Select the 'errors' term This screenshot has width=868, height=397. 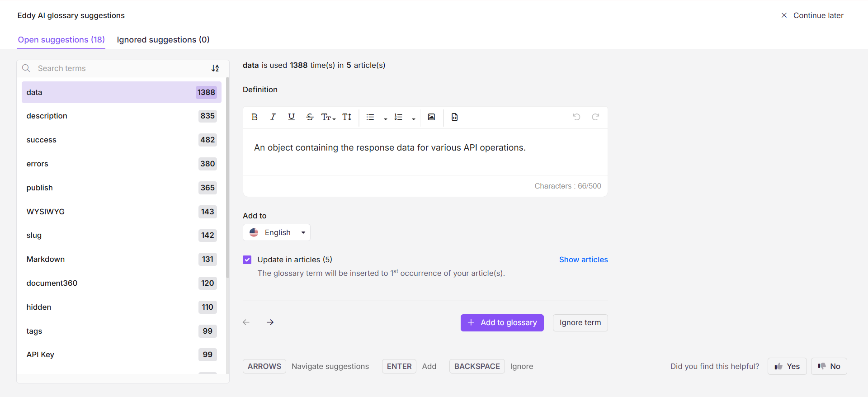pos(122,164)
